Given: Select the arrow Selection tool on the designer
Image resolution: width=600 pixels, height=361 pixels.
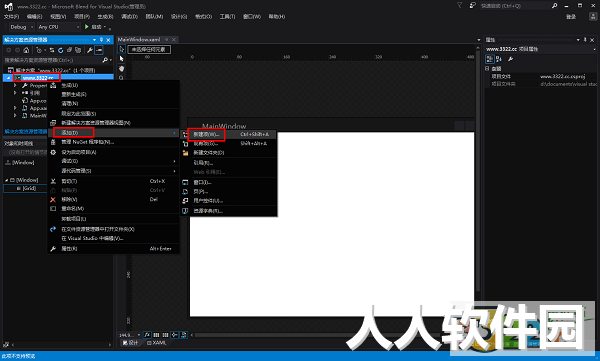Looking at the screenshot, I should tap(122, 49).
